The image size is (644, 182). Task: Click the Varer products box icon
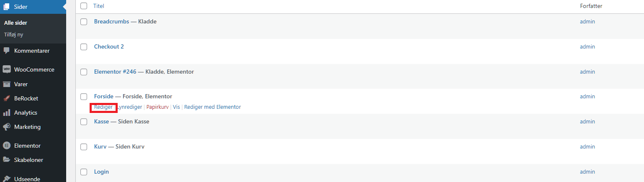click(7, 84)
